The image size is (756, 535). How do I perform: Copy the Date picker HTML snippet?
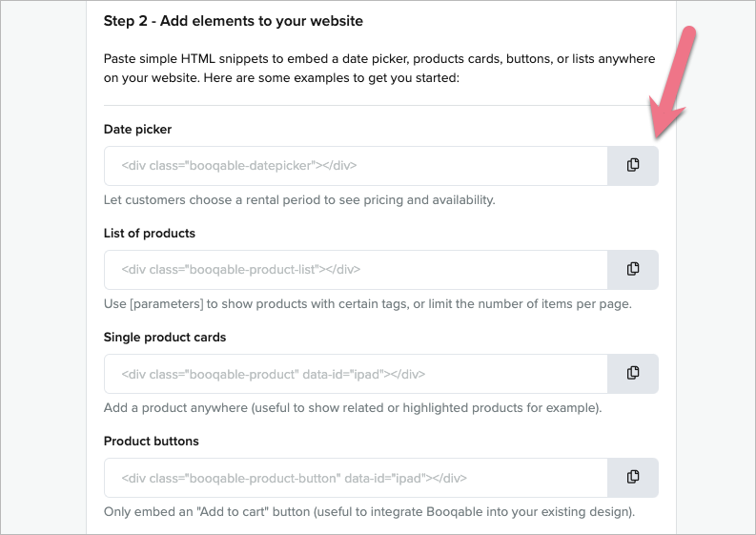(x=633, y=165)
